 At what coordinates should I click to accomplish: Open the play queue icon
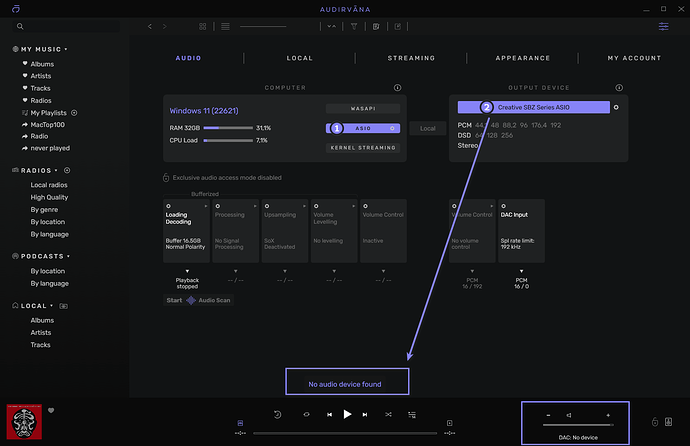point(412,414)
